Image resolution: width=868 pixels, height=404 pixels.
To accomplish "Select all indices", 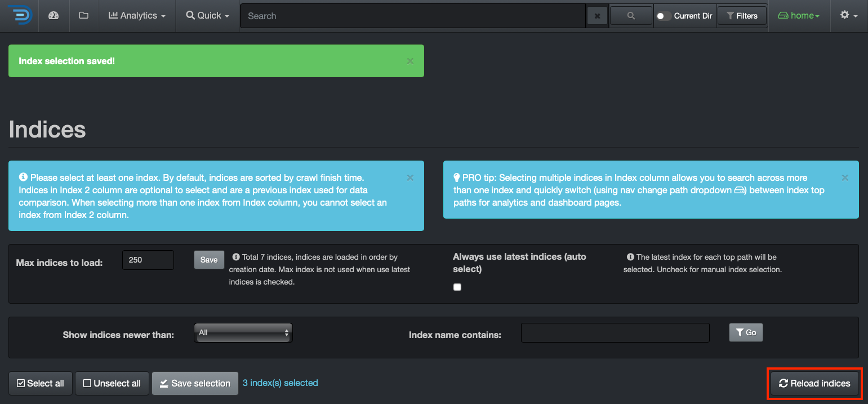I will click(x=40, y=383).
